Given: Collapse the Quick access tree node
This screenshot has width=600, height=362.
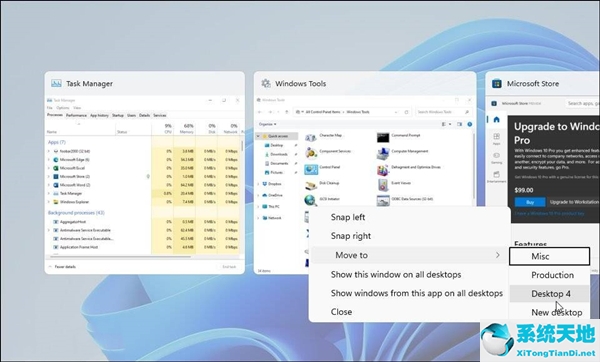Looking at the screenshot, I should pos(258,136).
